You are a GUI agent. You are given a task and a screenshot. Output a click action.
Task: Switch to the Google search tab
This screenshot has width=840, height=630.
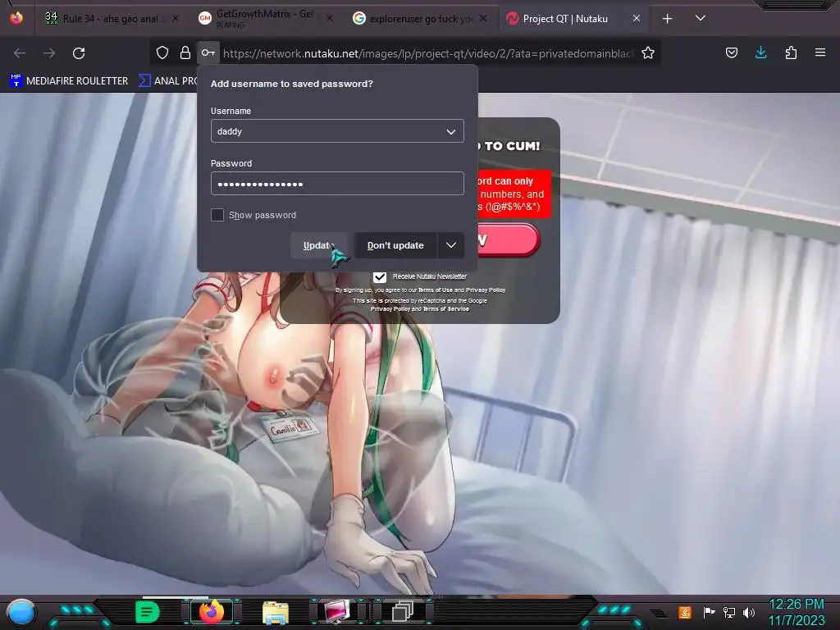[x=419, y=19]
